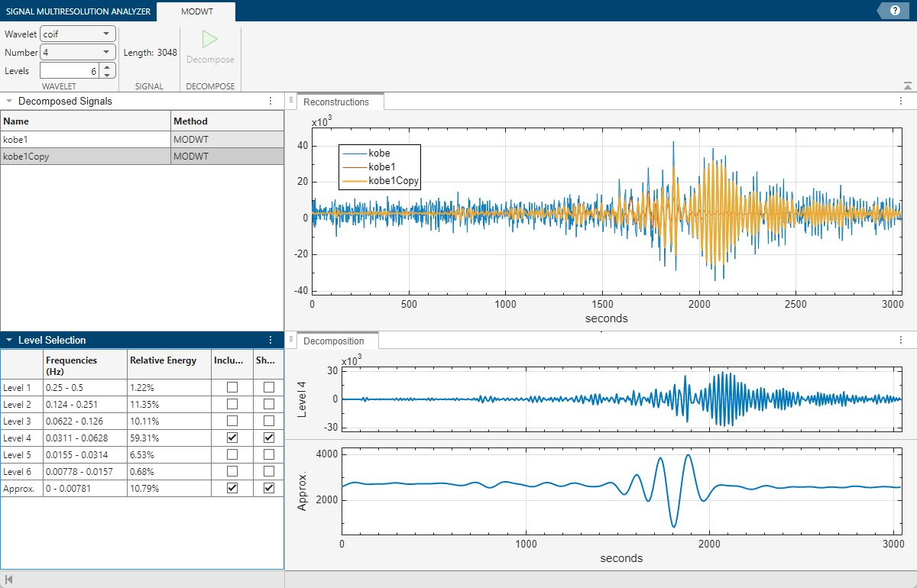This screenshot has width=917, height=588.
Task: Open Decomposition panel three-dot menu
Action: click(x=900, y=341)
